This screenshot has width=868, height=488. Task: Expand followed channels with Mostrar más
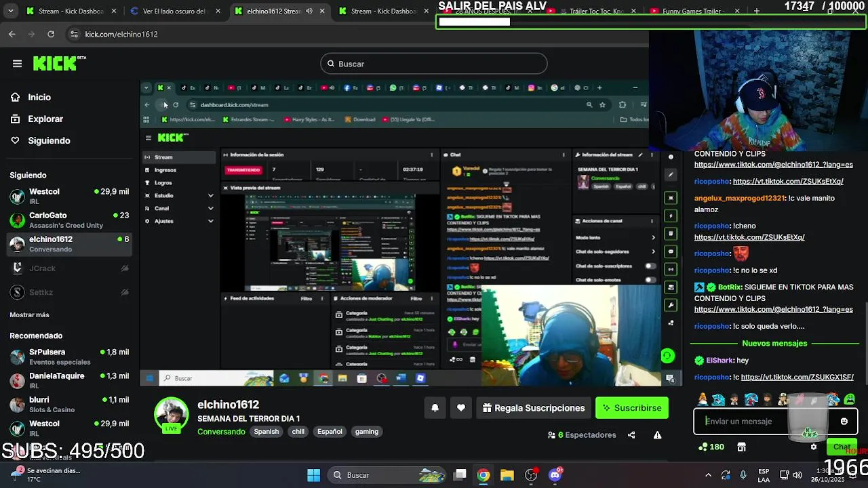click(29, 315)
